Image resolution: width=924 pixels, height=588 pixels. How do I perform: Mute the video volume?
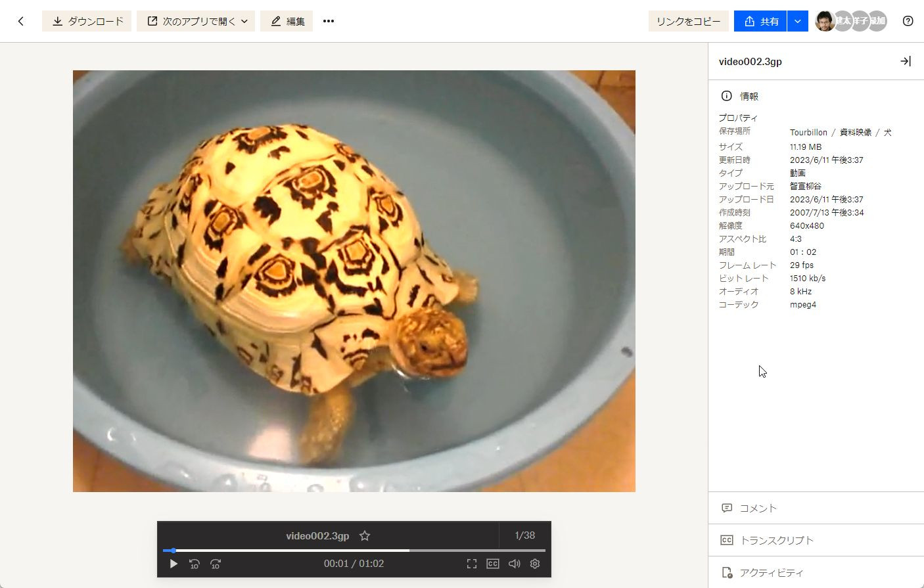[514, 564]
